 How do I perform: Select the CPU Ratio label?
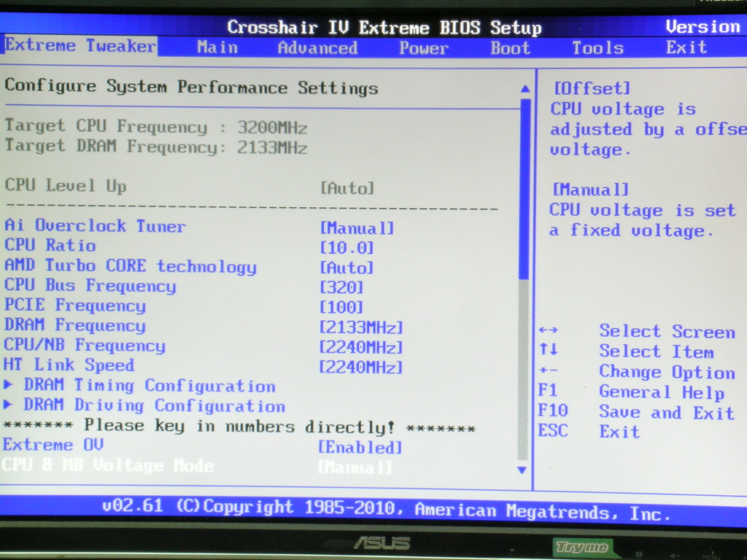50,245
